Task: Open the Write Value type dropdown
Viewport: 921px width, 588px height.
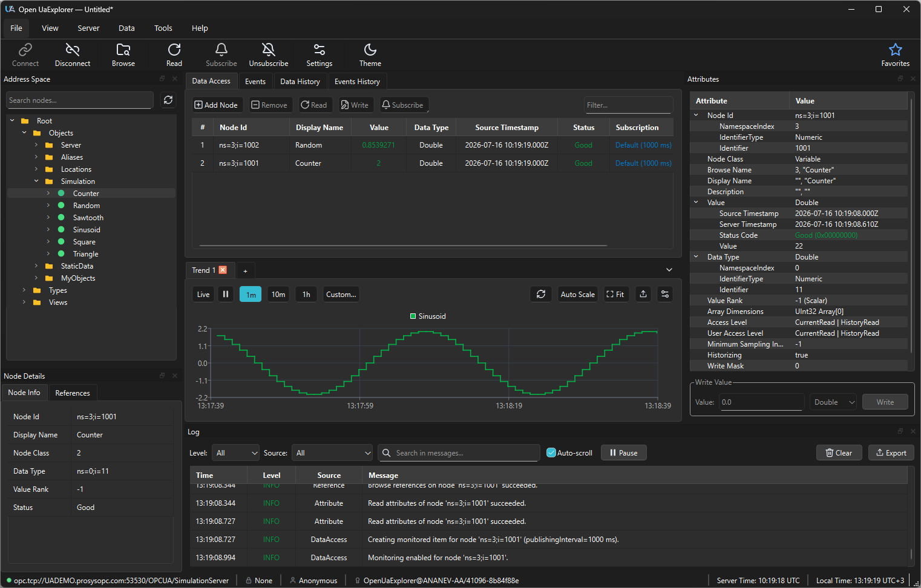Action: click(x=833, y=402)
